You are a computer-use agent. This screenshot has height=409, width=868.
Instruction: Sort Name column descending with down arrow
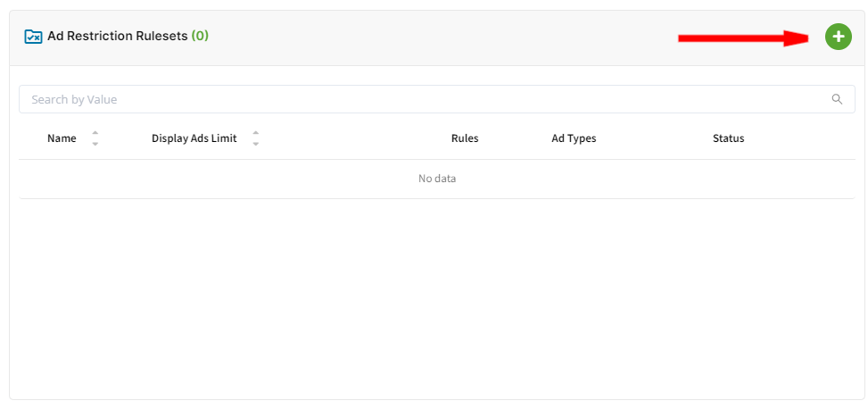click(95, 144)
